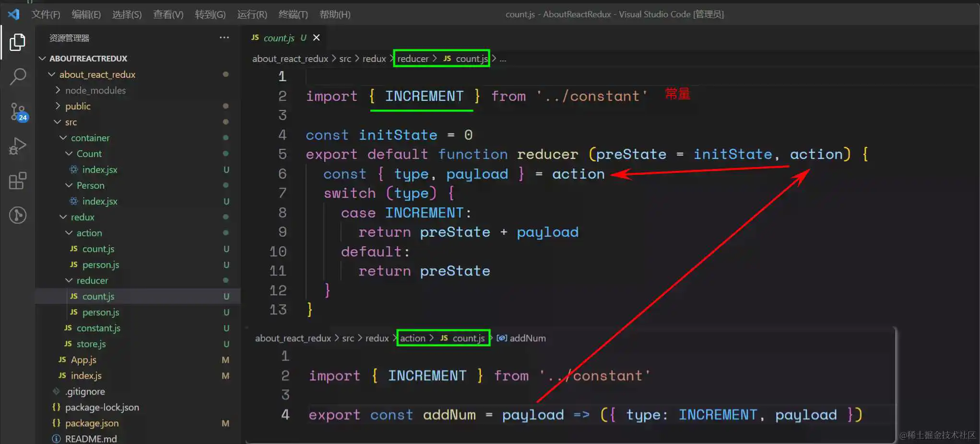This screenshot has height=444, width=980.
Task: Open the Run and Debug view
Action: [18, 146]
